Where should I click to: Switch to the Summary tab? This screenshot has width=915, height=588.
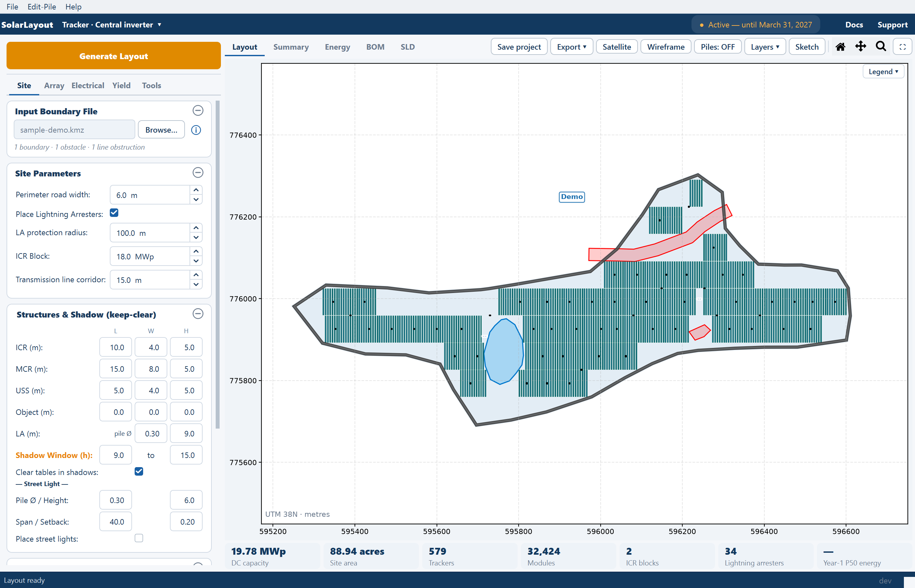point(291,47)
